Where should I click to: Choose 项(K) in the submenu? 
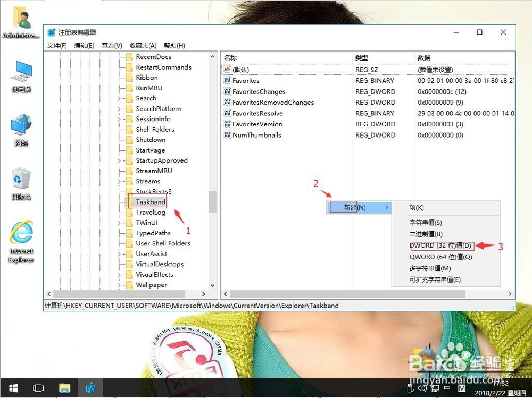[446, 207]
